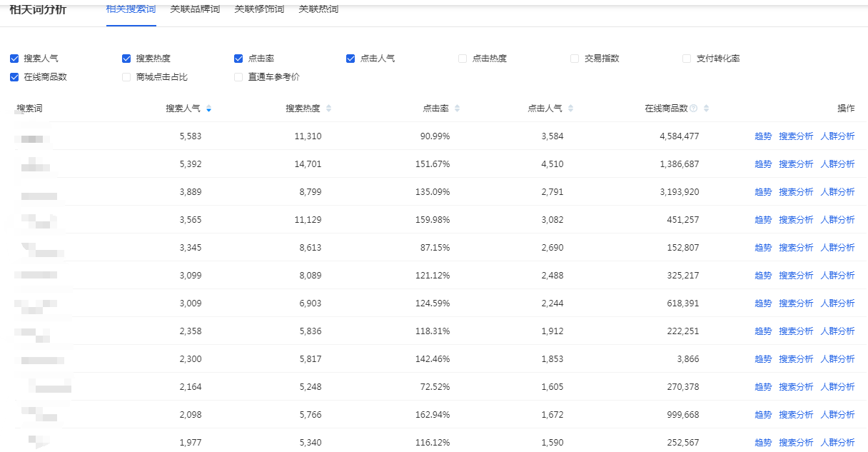
Task: Switch to the 关联修饰词 tab
Action: click(259, 9)
